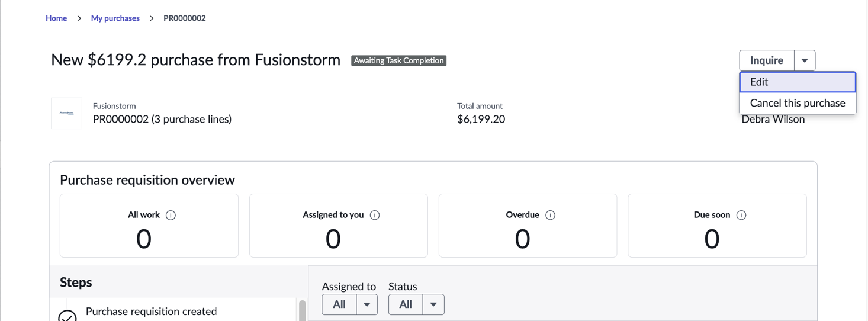
Task: Choose Cancel this purchase menu option
Action: click(798, 103)
